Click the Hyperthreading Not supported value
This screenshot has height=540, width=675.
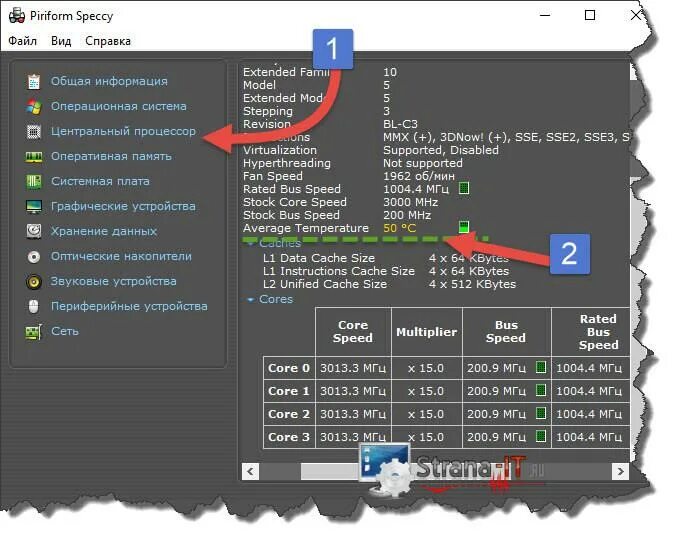click(x=423, y=163)
